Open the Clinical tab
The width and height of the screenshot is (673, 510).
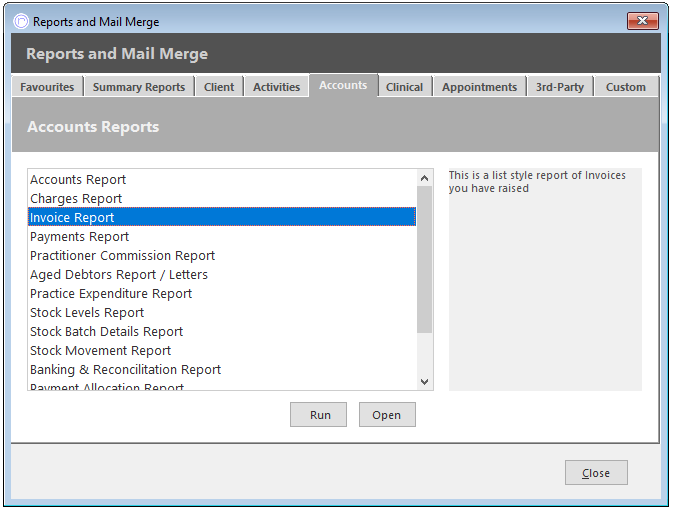[x=404, y=87]
